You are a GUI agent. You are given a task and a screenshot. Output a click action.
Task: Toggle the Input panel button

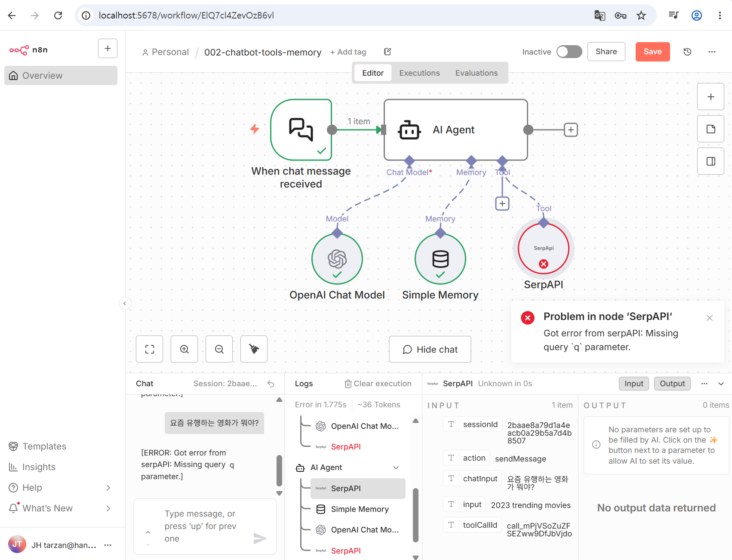(x=634, y=384)
